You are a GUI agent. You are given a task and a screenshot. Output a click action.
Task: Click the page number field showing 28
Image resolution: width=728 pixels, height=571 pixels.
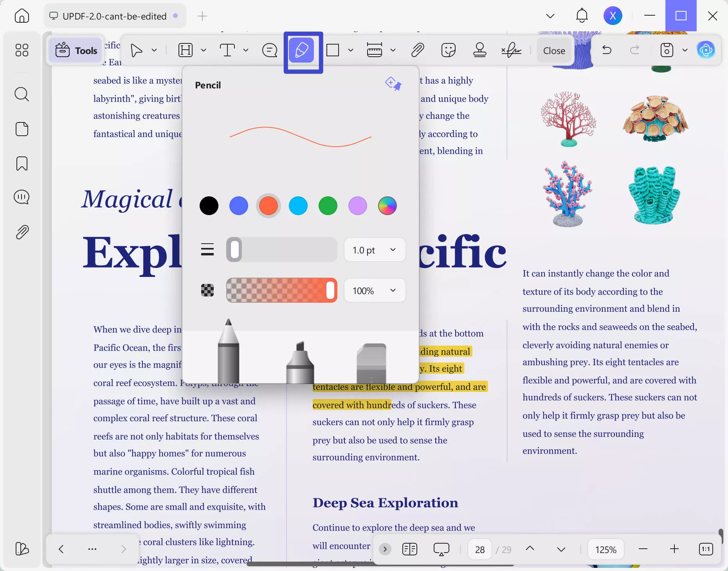point(480,549)
